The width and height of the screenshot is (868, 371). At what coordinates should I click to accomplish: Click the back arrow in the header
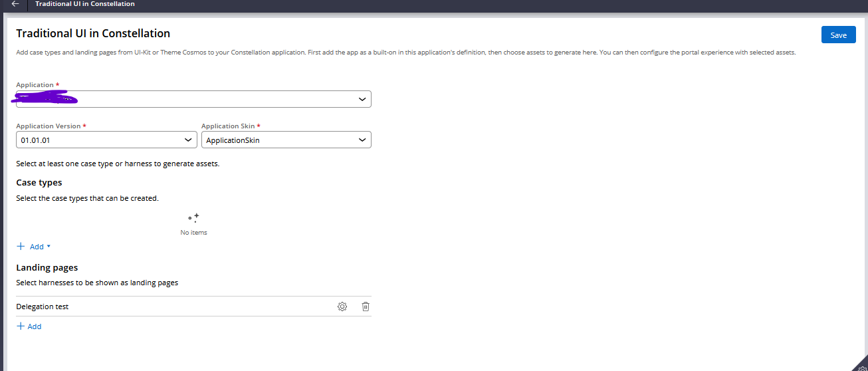point(15,4)
